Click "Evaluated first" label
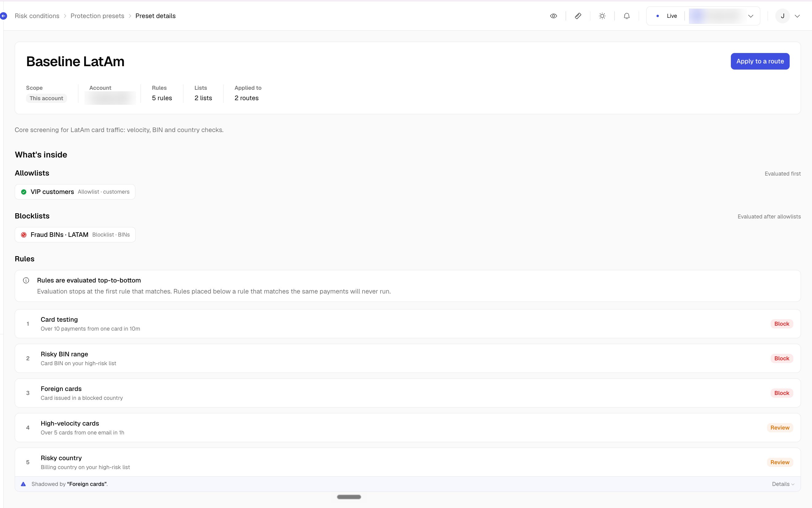This screenshot has width=812, height=508. click(783, 173)
